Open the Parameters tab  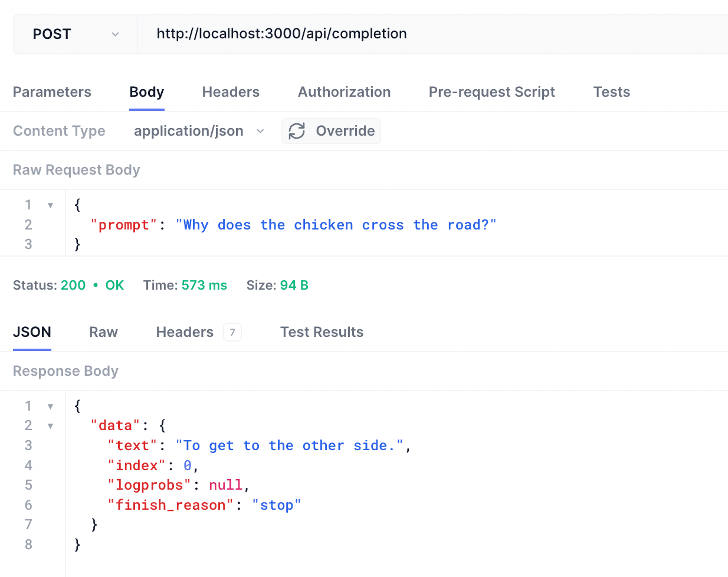[x=52, y=92]
